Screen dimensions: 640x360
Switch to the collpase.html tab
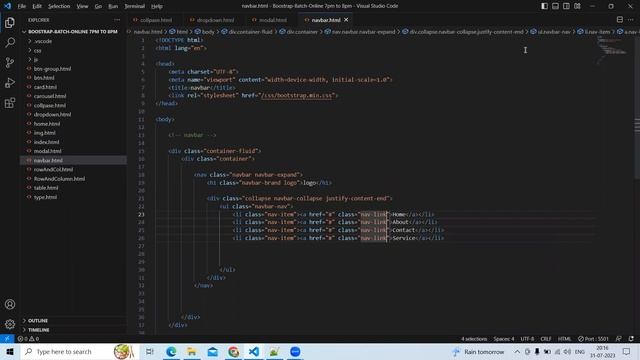[x=155, y=20]
